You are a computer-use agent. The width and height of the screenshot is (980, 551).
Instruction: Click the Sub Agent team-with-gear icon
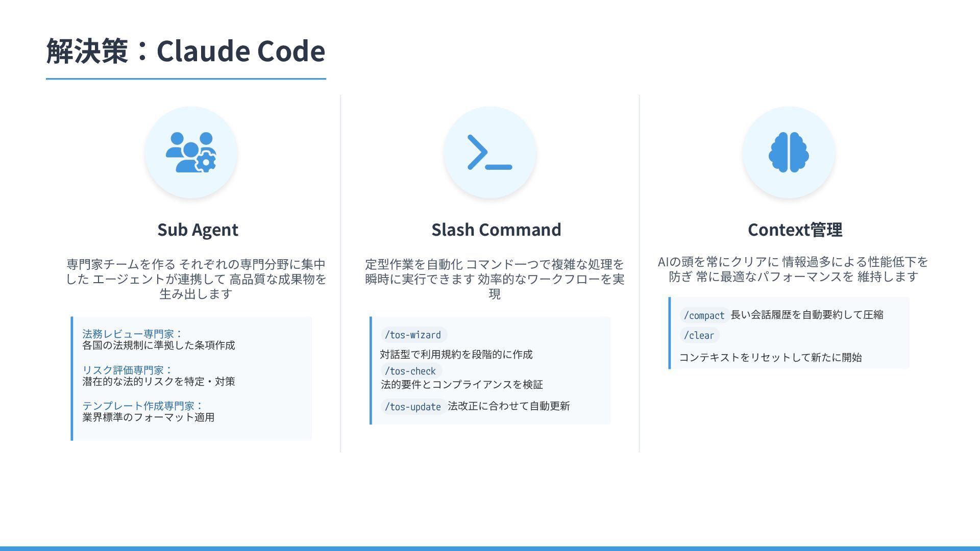click(x=191, y=152)
